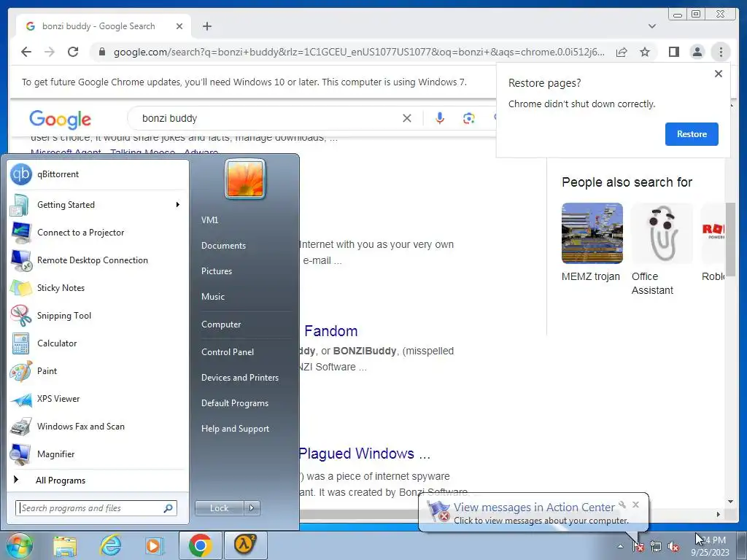
Task: Expand Getting Started submenu arrow
Action: (178, 205)
